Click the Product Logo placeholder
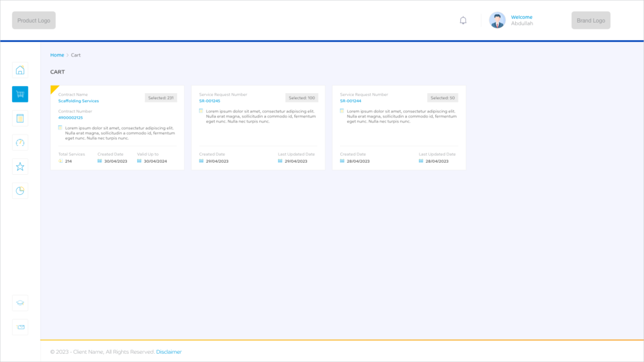 click(34, 20)
